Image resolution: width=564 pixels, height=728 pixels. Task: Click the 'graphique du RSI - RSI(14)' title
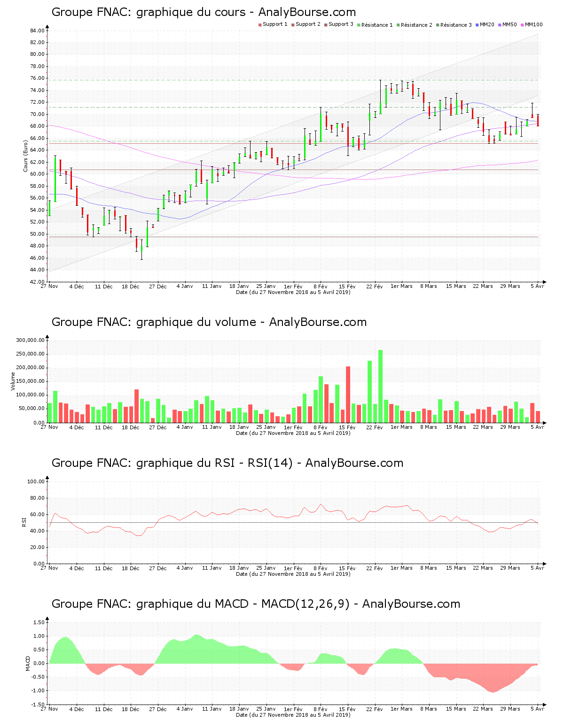pyautogui.click(x=227, y=463)
